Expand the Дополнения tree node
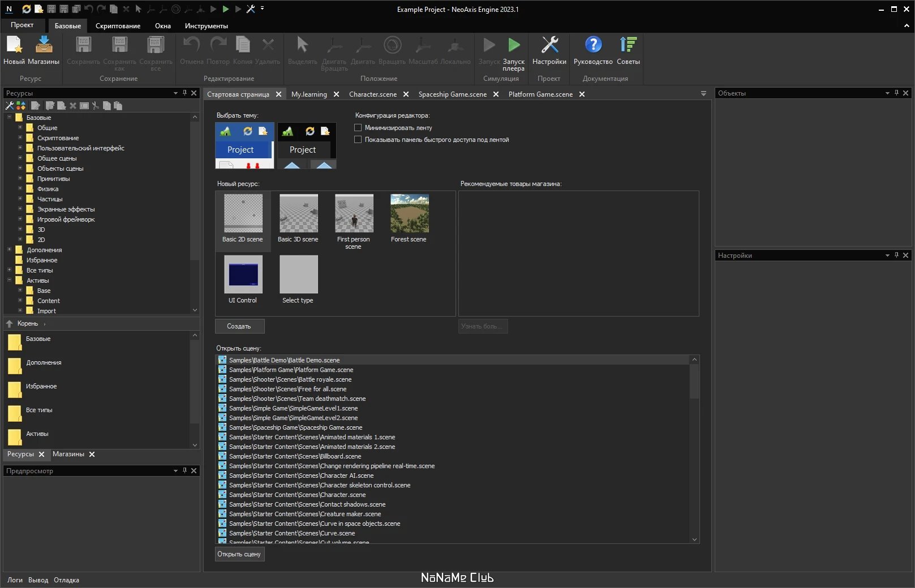This screenshot has width=915, height=588. click(10, 250)
